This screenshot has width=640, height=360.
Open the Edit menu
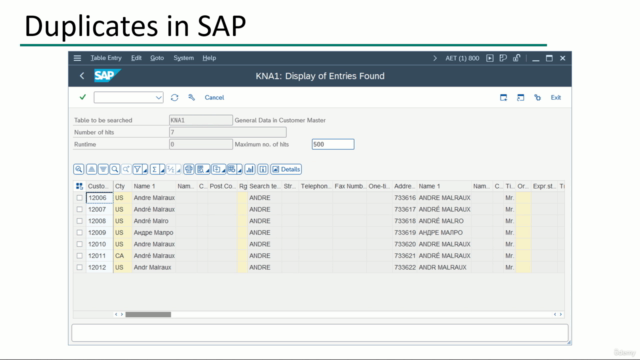pyautogui.click(x=136, y=58)
